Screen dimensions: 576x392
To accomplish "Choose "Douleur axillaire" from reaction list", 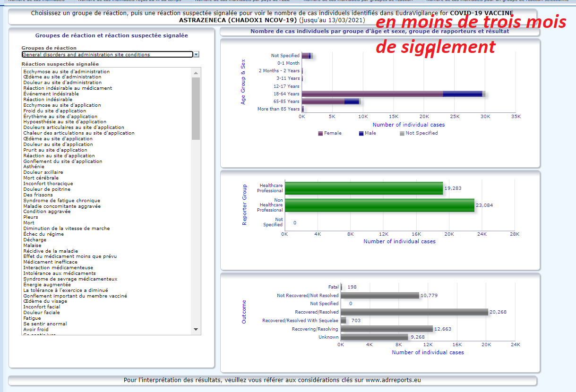I will coord(43,172).
